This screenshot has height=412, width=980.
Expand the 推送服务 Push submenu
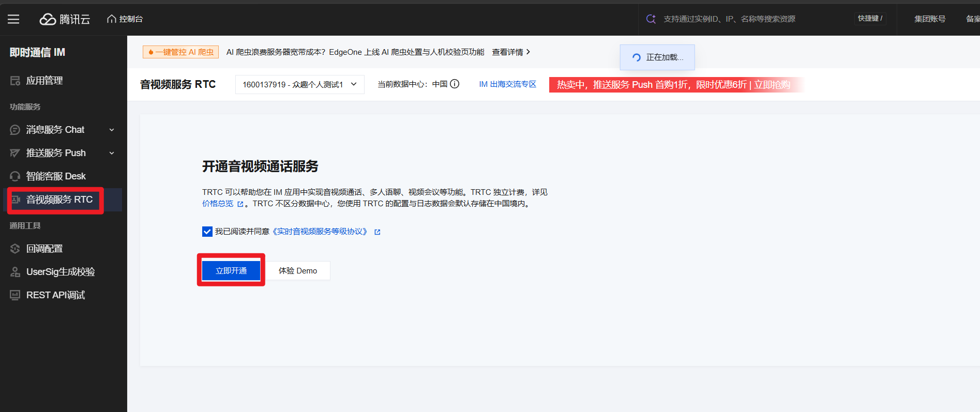(x=112, y=153)
